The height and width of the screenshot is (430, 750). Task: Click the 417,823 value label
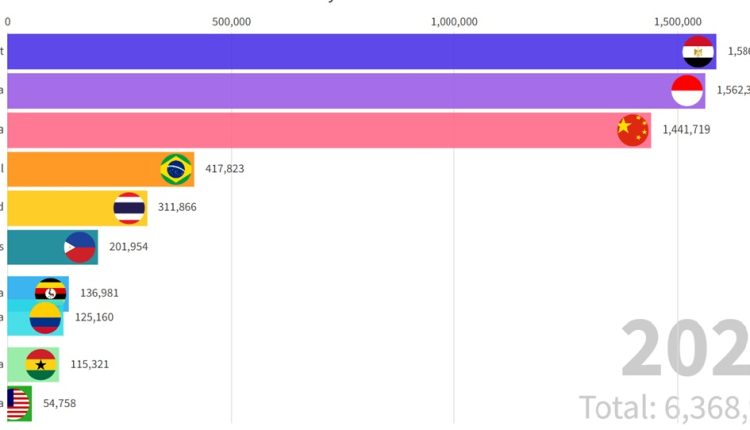[x=225, y=169]
